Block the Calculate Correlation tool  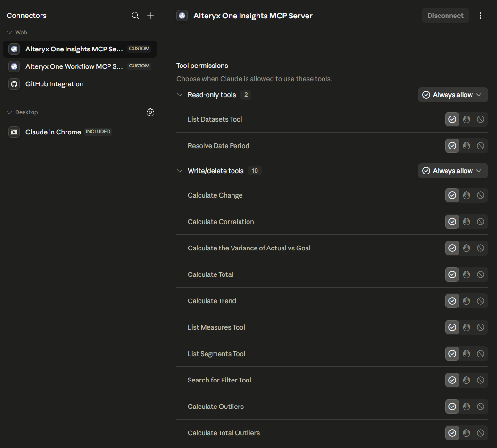[x=480, y=222]
